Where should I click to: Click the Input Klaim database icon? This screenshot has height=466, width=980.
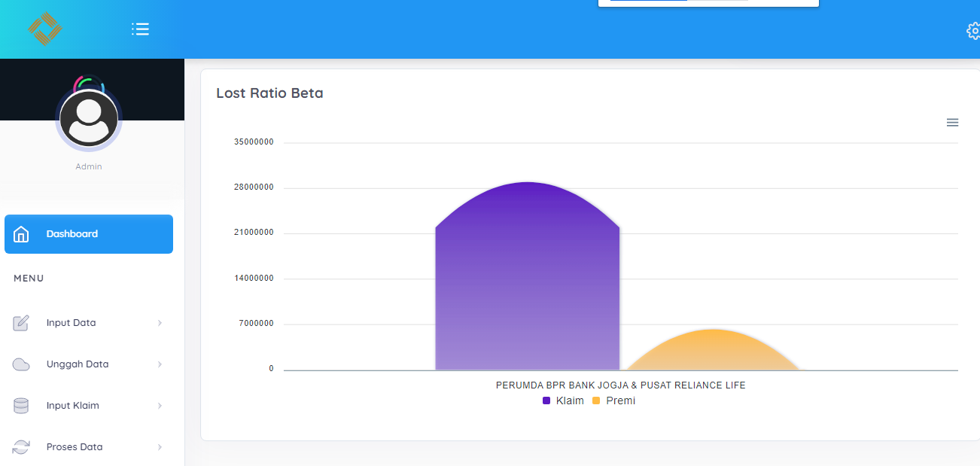[x=21, y=406]
